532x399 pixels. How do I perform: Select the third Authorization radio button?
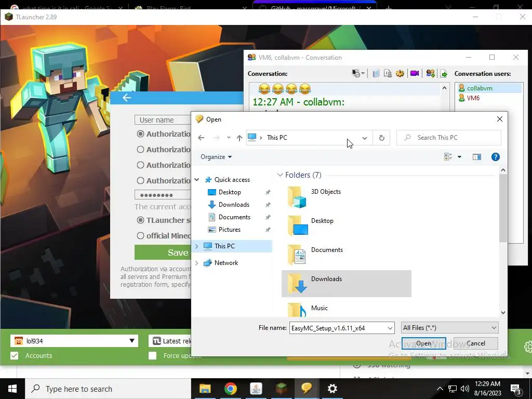click(x=140, y=165)
